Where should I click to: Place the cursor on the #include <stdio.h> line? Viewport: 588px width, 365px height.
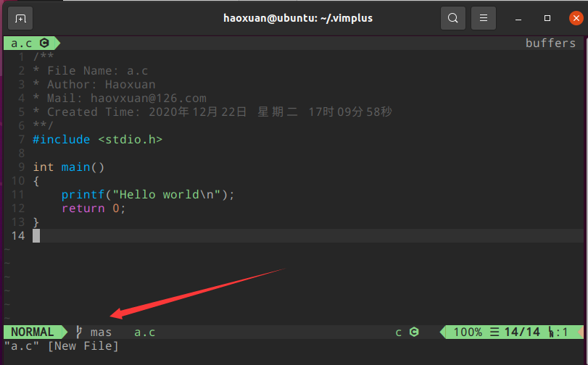[97, 139]
